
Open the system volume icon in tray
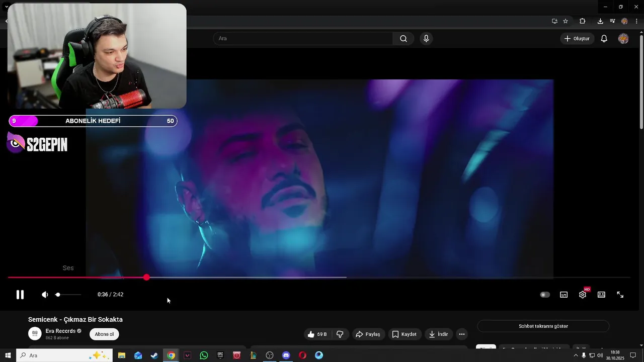[600, 355]
